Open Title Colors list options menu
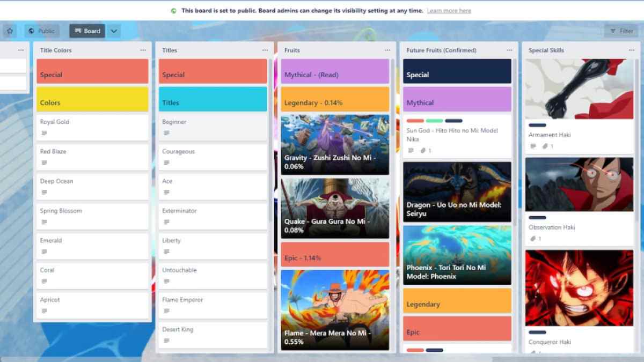This screenshot has width=644, height=362. click(x=143, y=50)
